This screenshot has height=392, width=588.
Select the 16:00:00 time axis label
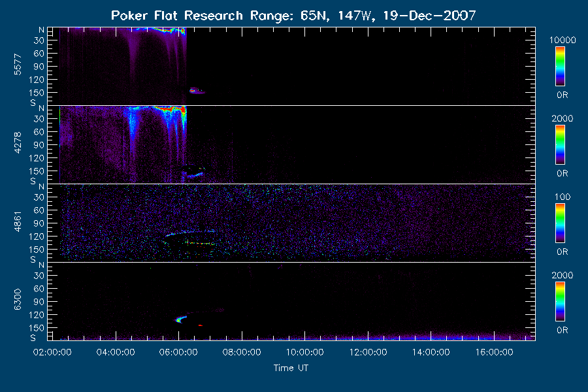494,352
